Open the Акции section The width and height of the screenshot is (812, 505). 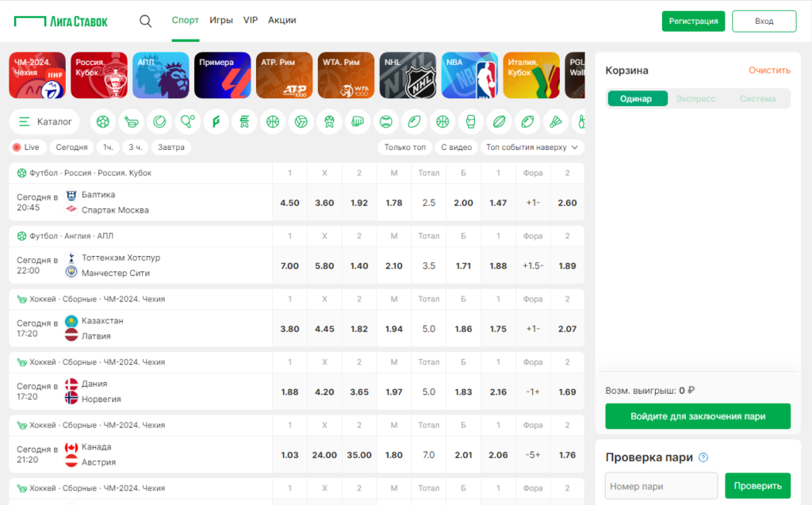coord(282,20)
